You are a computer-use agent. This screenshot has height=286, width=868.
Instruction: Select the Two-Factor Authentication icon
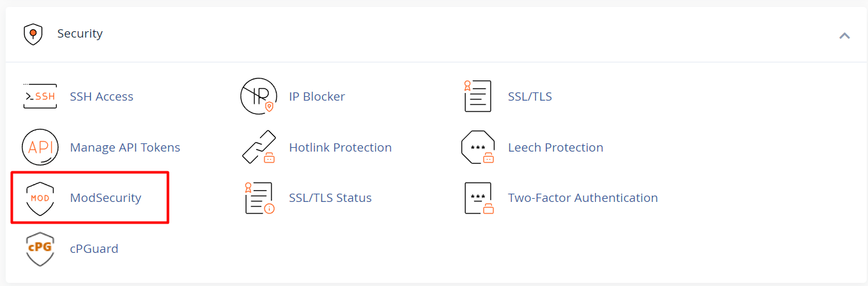pyautogui.click(x=479, y=198)
